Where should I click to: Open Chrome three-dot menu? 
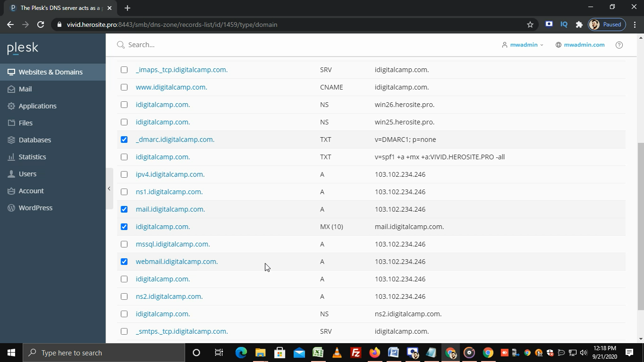click(635, 25)
